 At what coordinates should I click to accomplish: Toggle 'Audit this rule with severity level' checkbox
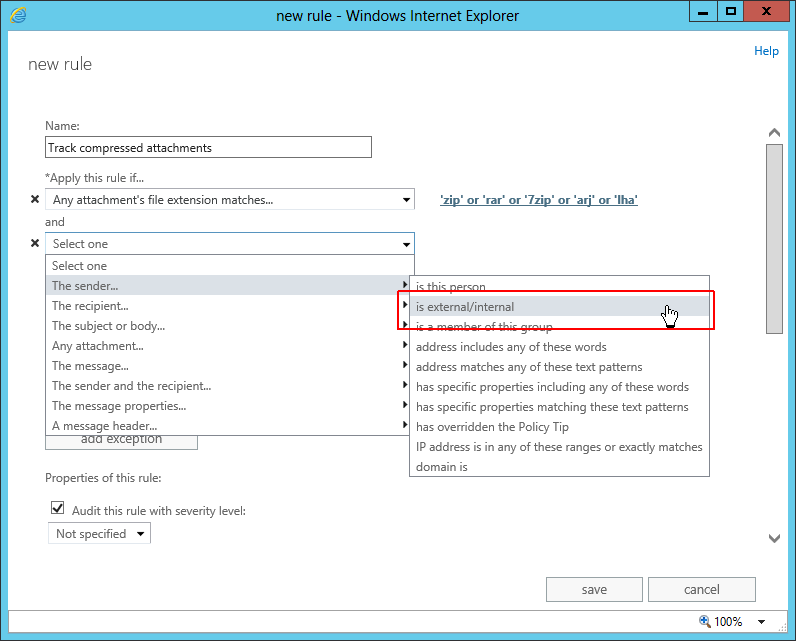coord(57,508)
